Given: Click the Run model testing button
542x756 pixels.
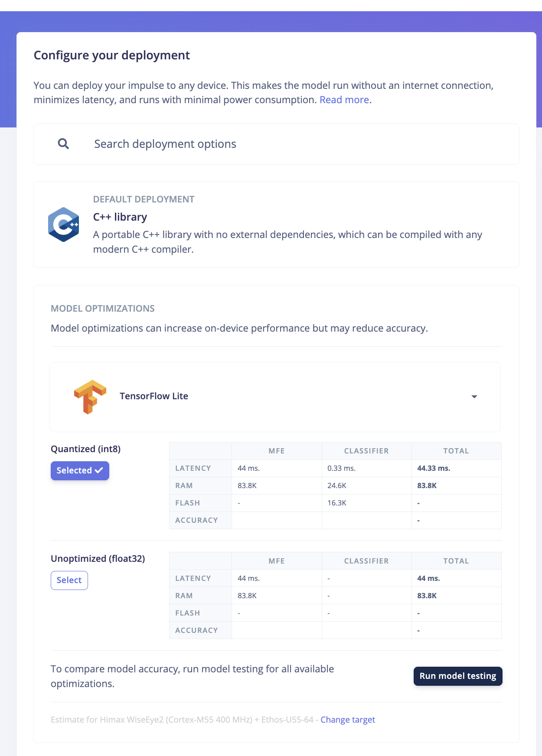Looking at the screenshot, I should click(x=458, y=676).
